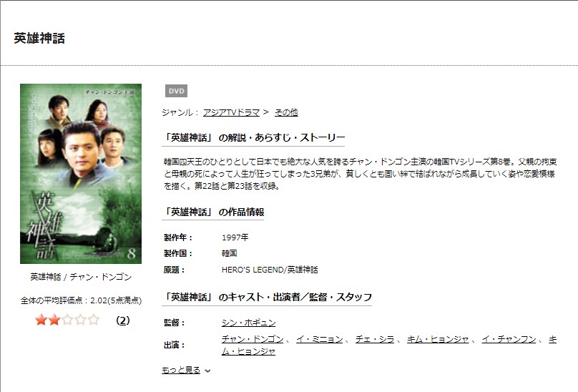Click the 英雄神話 / チャン・ドンゴン caption
The width and height of the screenshot is (578, 392).
(81, 277)
